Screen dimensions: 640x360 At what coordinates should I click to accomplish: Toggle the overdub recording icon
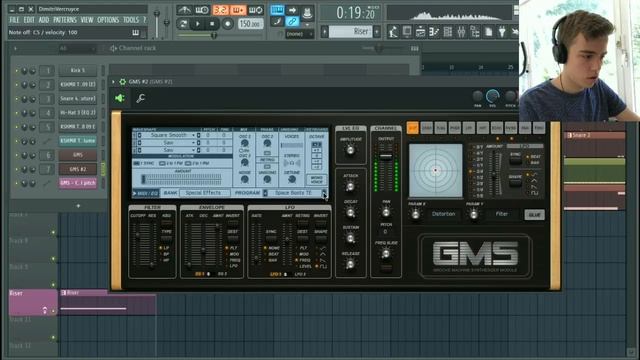pyautogui.click(x=238, y=10)
